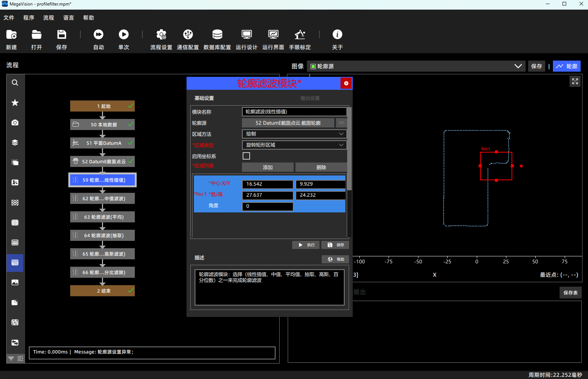Switch to the 基础设置 tab
This screenshot has height=379, width=588.
coord(204,98)
